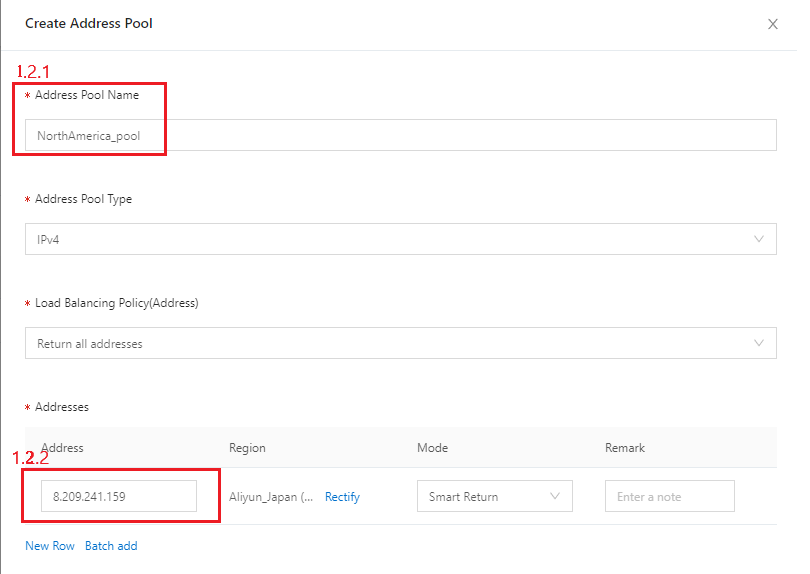Click the Batch add link
Screen dimensions: 810x574
pos(111,546)
